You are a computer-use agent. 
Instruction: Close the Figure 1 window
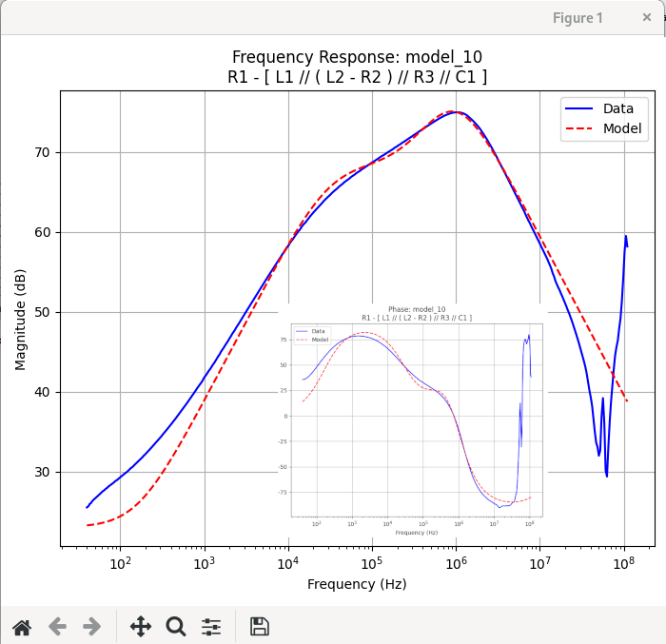tap(646, 17)
